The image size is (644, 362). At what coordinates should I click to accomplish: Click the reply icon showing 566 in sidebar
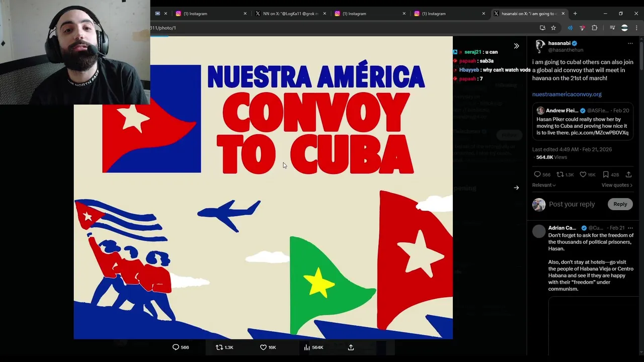click(537, 174)
